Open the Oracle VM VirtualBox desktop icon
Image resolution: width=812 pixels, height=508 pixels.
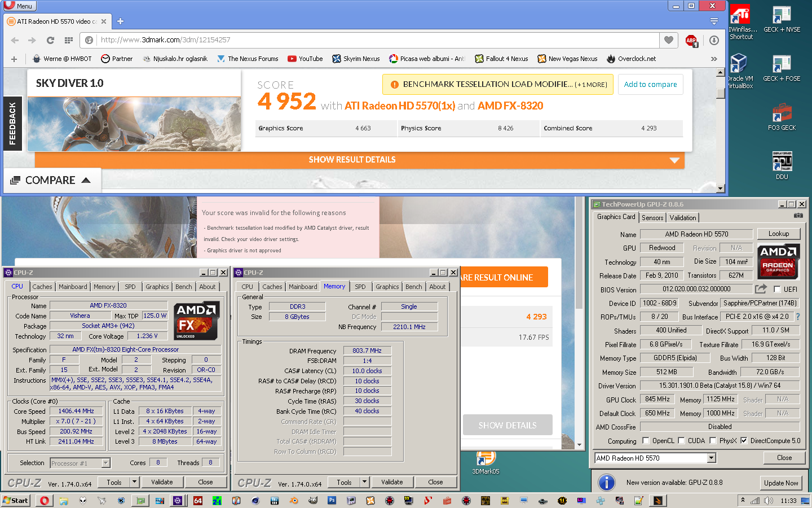pyautogui.click(x=740, y=71)
